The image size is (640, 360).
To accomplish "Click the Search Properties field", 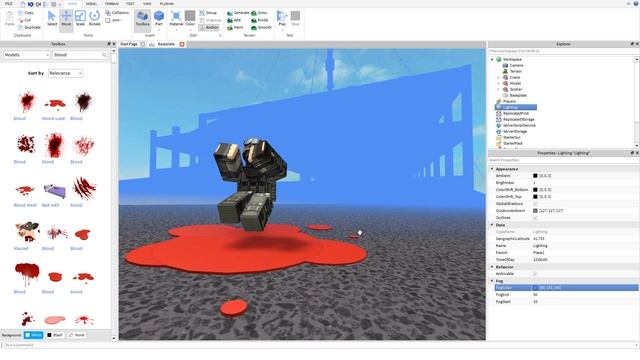I will pos(563,160).
